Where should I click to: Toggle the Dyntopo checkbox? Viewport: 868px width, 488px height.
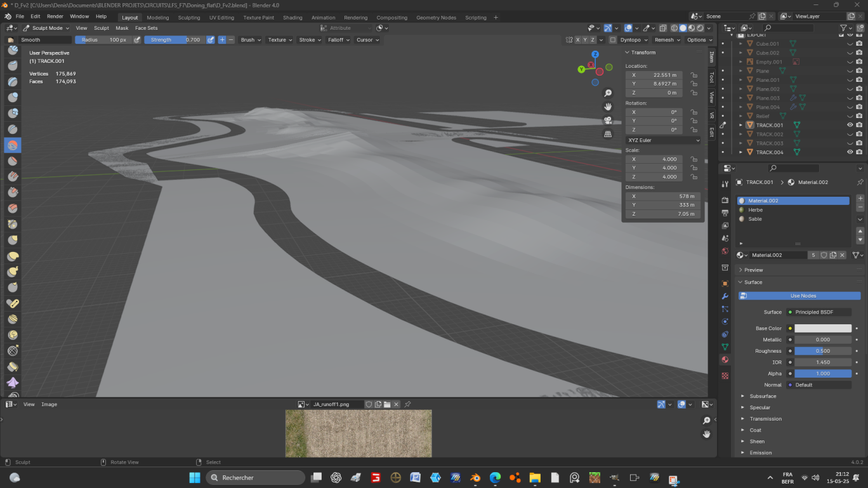pos(613,40)
